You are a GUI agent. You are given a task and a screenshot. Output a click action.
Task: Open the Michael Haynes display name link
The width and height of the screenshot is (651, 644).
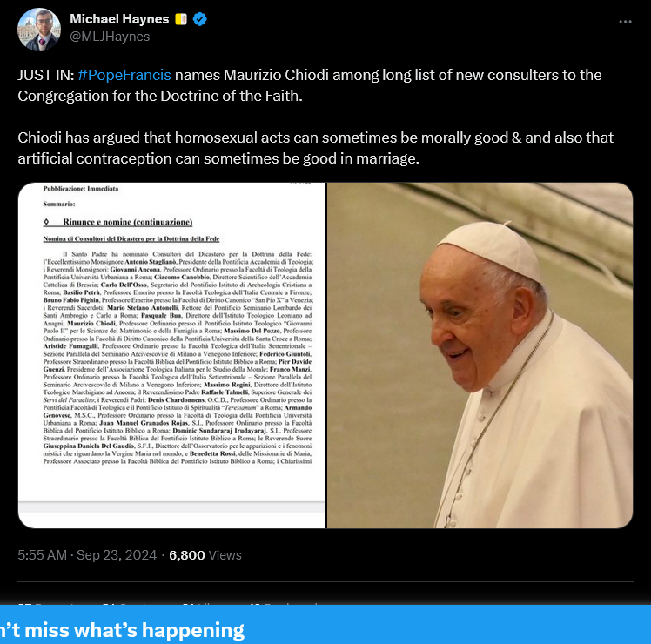tap(119, 19)
